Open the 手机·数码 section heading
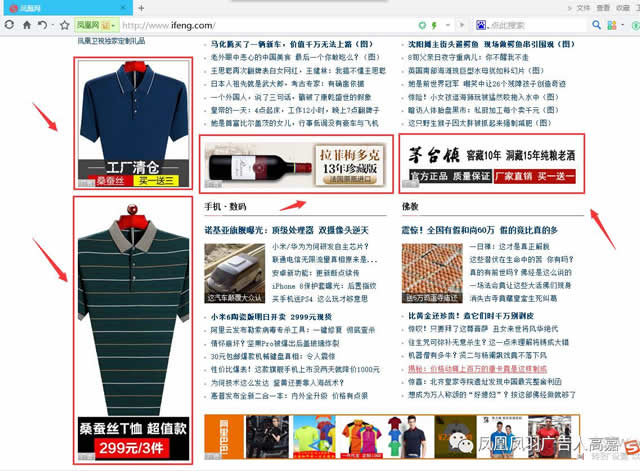 (225, 206)
